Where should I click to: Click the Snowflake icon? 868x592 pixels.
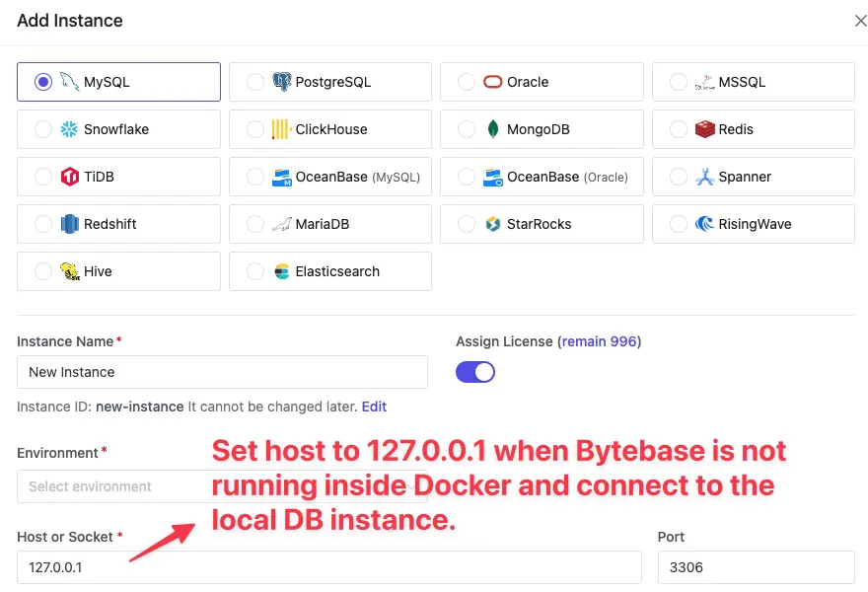(x=69, y=129)
